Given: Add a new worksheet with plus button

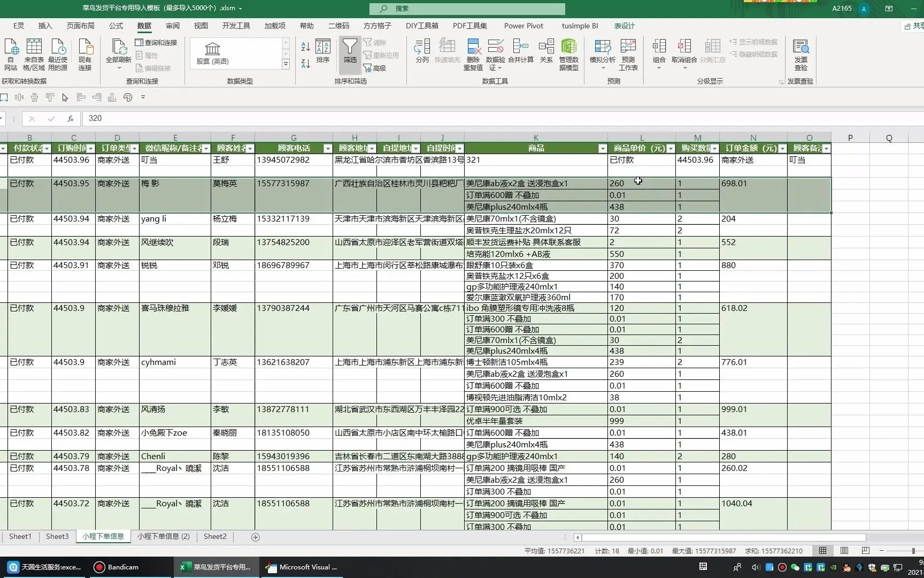Looking at the screenshot, I should pos(256,537).
